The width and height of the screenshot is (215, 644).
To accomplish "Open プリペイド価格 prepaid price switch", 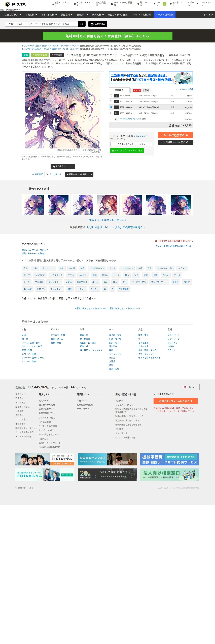I will click(x=185, y=89).
